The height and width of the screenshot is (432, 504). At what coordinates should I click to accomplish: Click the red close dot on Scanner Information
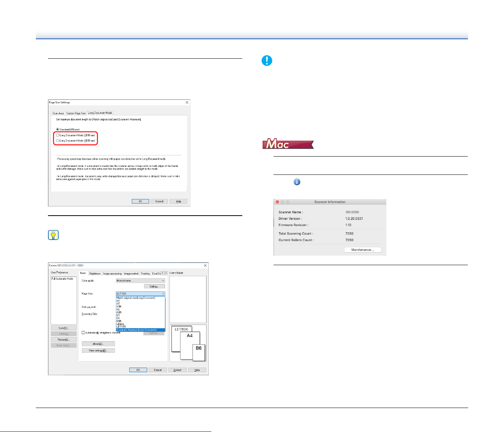point(277,202)
